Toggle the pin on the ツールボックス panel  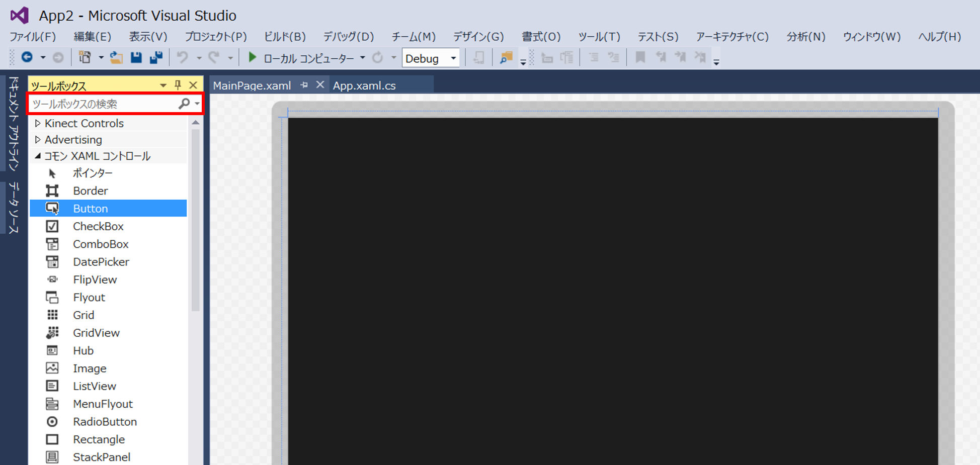point(177,85)
